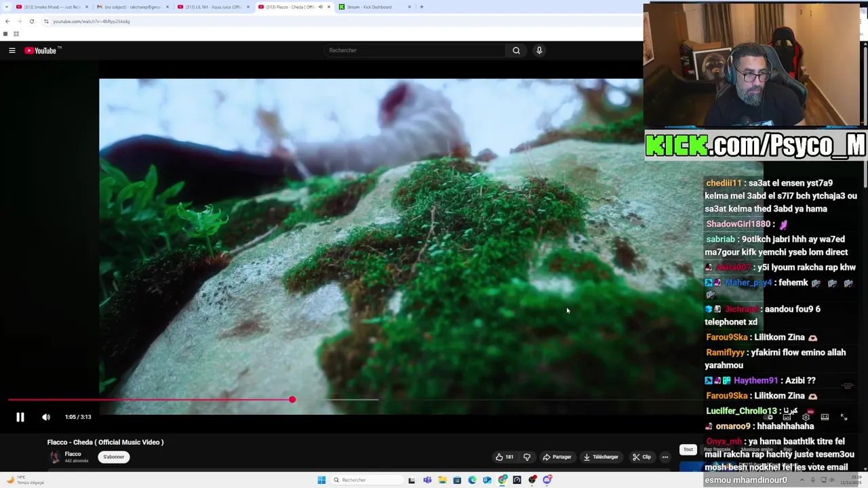The height and width of the screenshot is (488, 868).
Task: Click the Clip scissors button
Action: coord(642,457)
